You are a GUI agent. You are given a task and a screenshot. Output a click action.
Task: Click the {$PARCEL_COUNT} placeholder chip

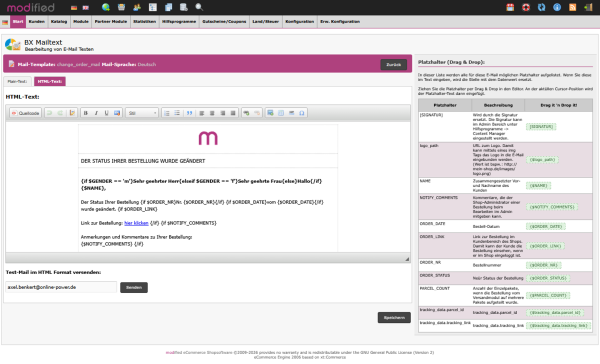[548, 295]
